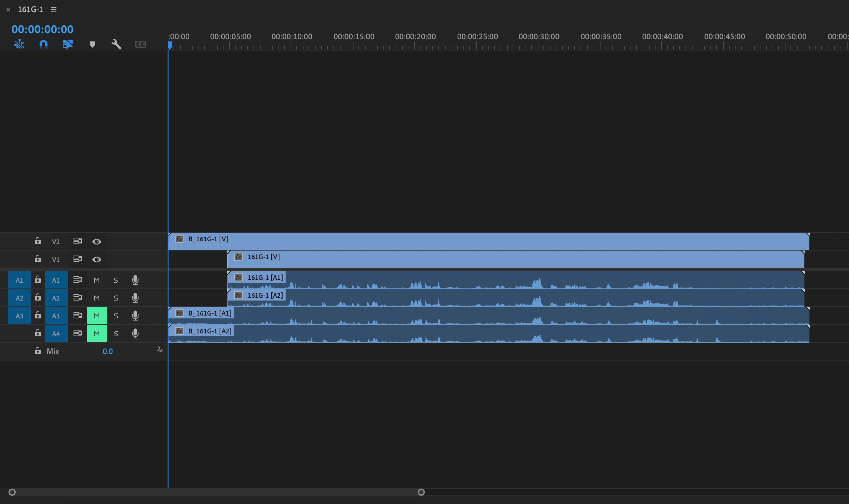Toggle Snap in Timeline magnet icon
Screen dimensions: 849x504
point(44,44)
